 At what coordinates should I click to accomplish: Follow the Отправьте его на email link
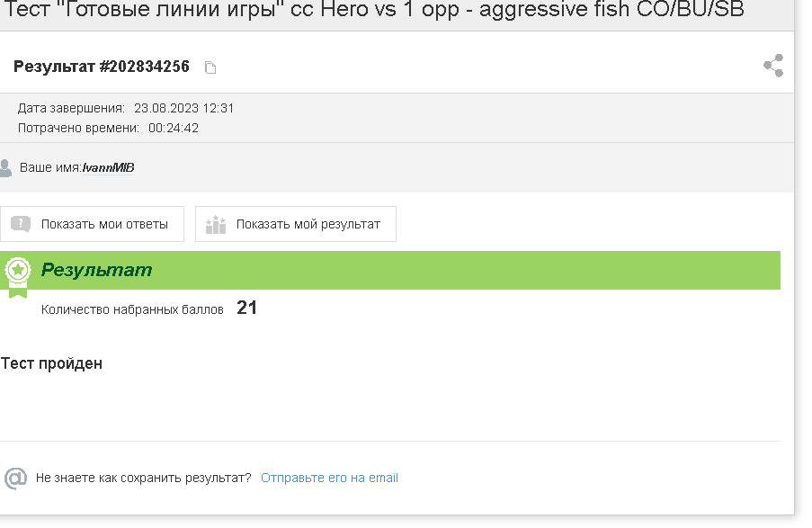pyautogui.click(x=329, y=478)
